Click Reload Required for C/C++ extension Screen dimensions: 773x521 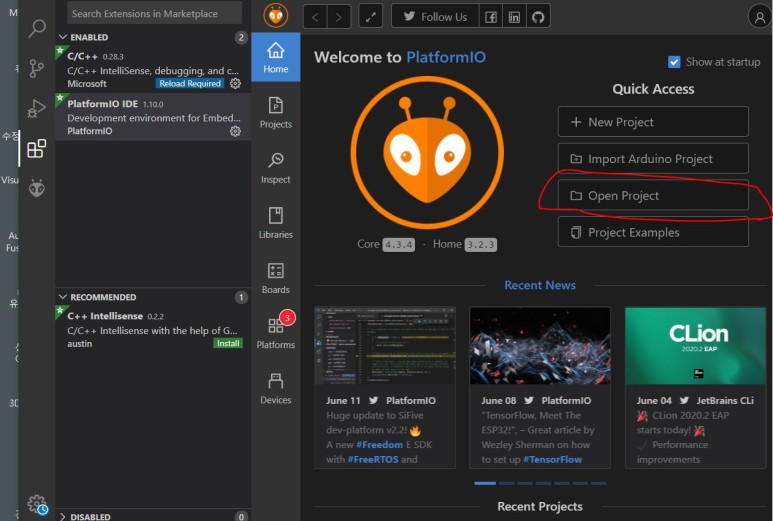point(190,83)
